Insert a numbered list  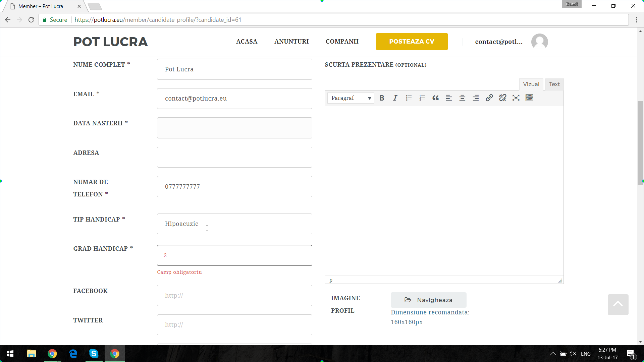422,98
